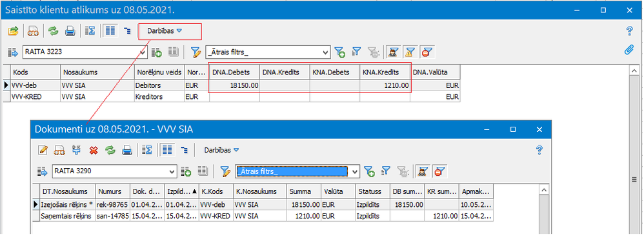Toggle sum totals icon in Dokumenti window
Viewport: 644px width, 236px height.
pyautogui.click(x=146, y=151)
